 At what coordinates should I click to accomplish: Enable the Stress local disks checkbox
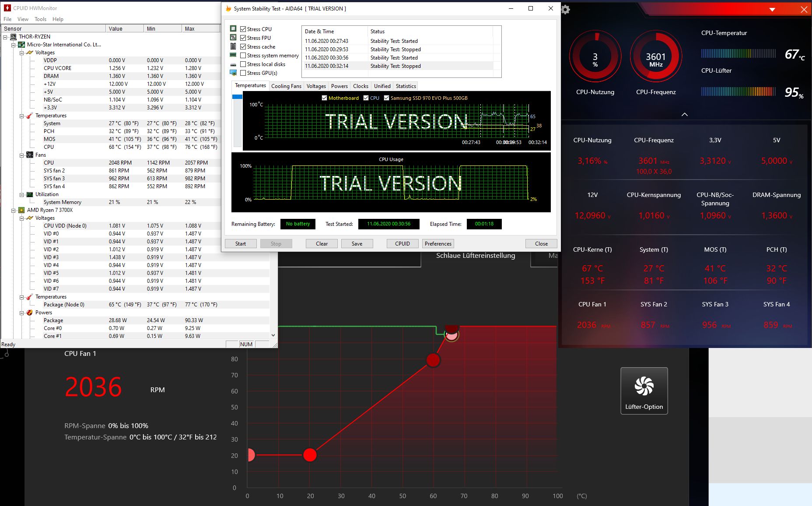pyautogui.click(x=243, y=64)
